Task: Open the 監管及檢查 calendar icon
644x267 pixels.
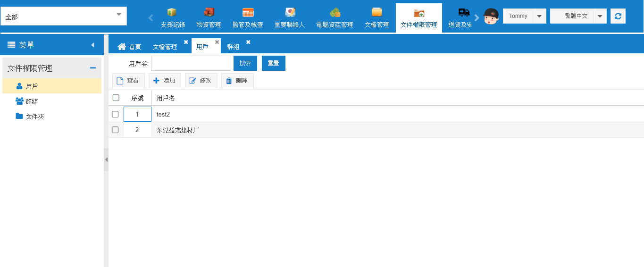Action: 248,13
